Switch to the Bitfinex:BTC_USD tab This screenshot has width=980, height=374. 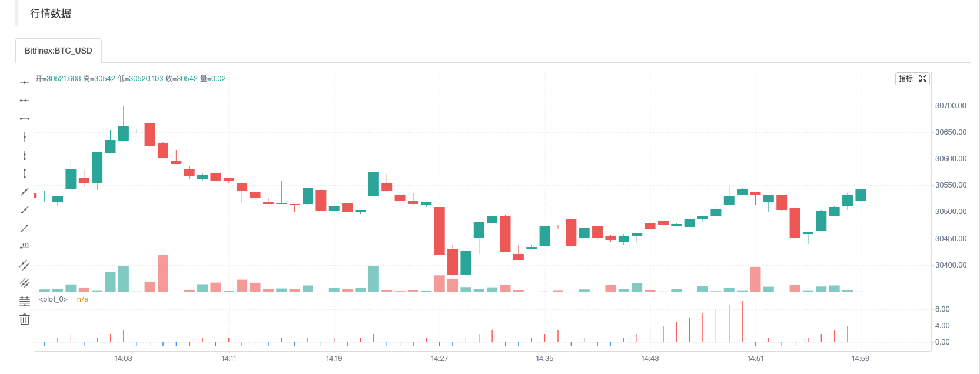[58, 51]
